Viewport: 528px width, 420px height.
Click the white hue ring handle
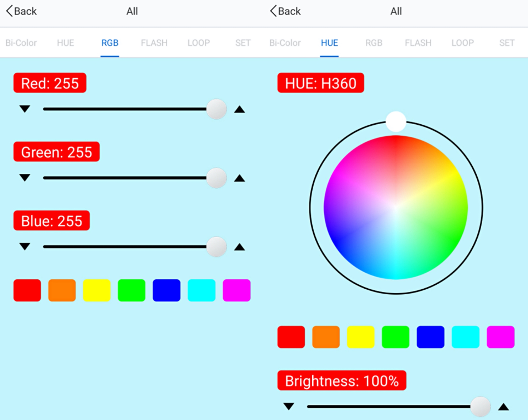396,122
